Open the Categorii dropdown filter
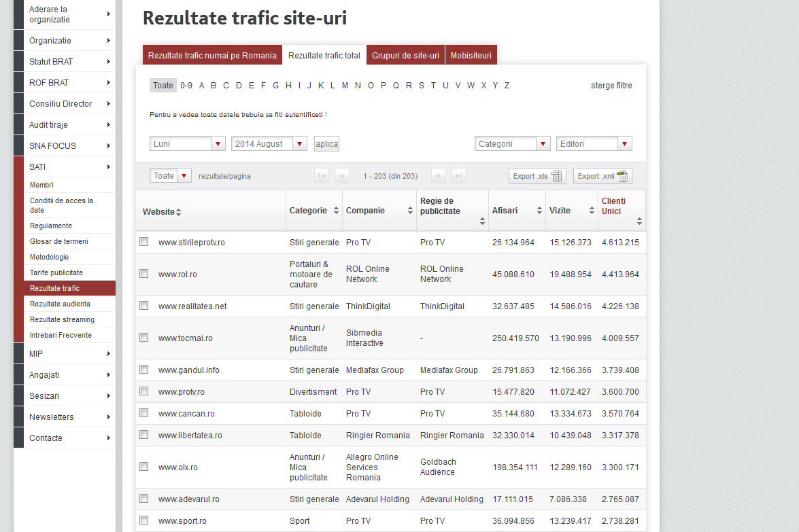This screenshot has height=532, width=799. (512, 144)
